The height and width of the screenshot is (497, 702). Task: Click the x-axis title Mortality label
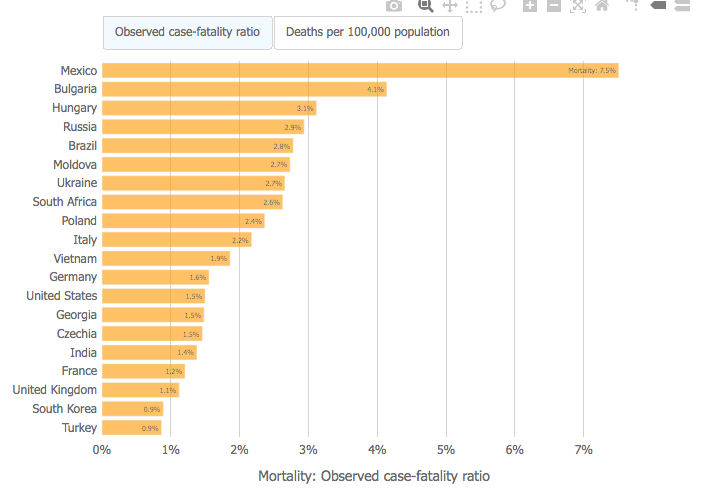click(x=374, y=477)
